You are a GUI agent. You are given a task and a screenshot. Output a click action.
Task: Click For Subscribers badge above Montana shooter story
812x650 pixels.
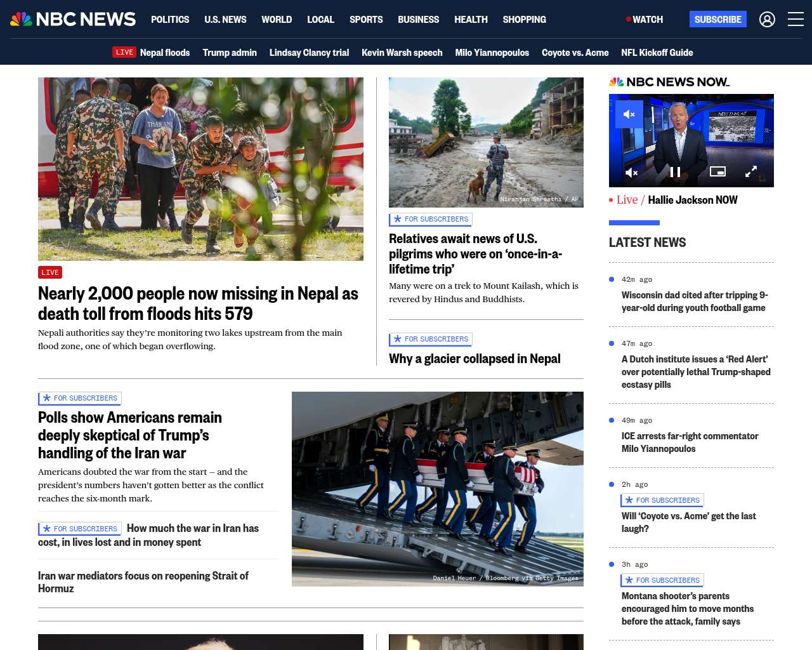pos(662,580)
